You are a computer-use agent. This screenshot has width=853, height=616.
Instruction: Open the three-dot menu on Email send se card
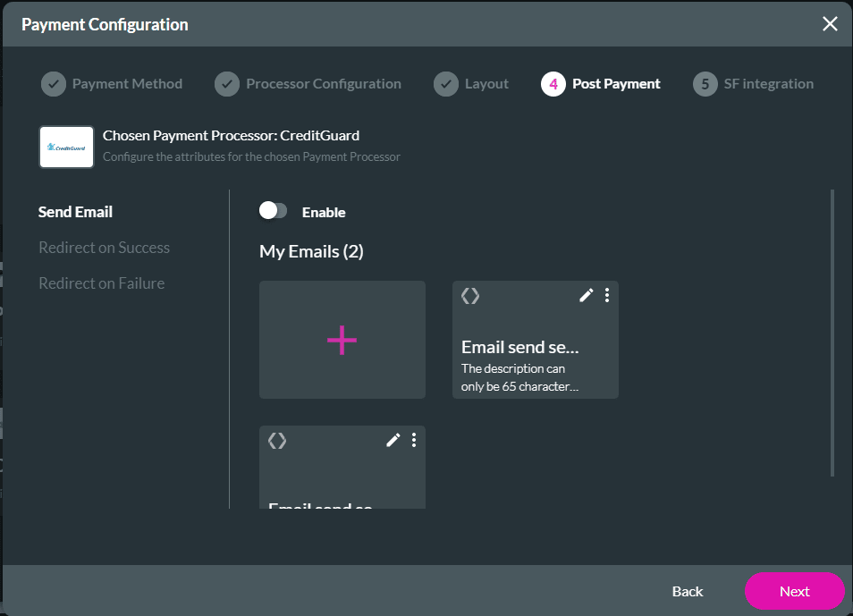coord(607,295)
